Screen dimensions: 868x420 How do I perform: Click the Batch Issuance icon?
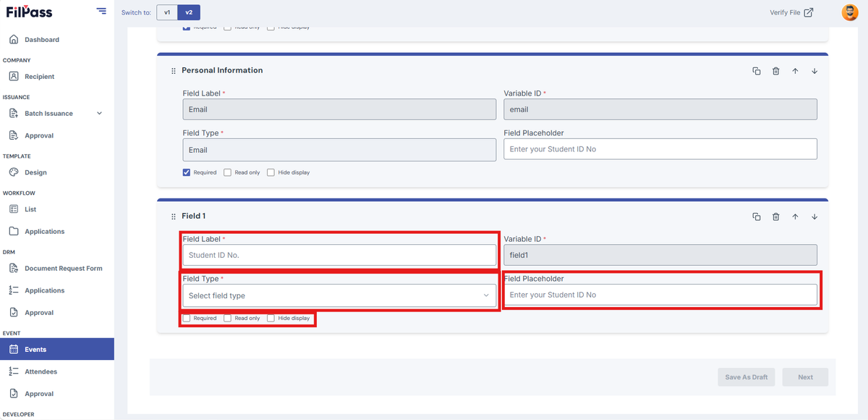point(14,113)
